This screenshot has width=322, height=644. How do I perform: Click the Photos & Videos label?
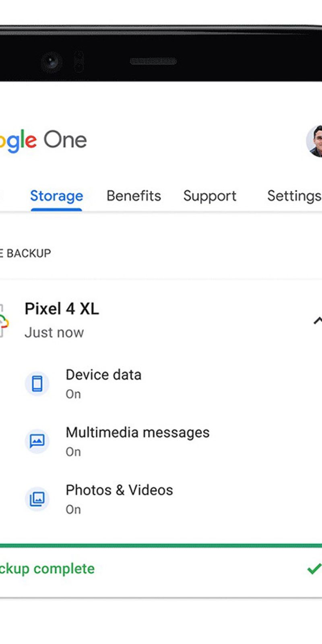(x=119, y=490)
